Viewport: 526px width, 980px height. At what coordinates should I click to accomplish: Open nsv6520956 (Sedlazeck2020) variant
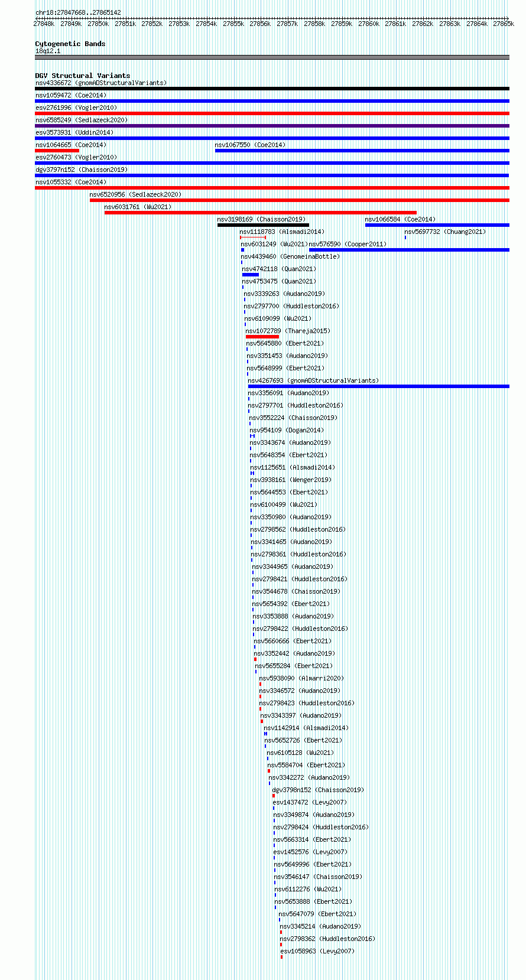[135, 194]
